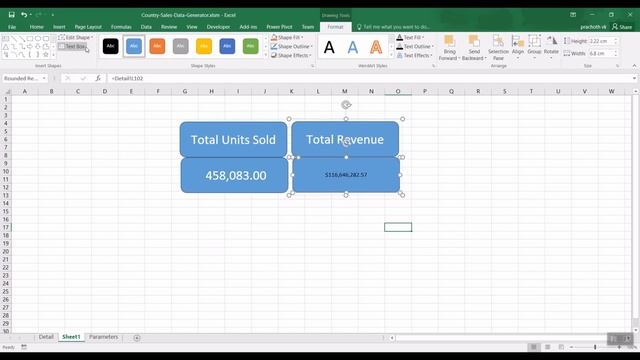Image resolution: width=640 pixels, height=360 pixels.
Task: Click the Name Box showing Rounded Re...
Action: point(21,78)
